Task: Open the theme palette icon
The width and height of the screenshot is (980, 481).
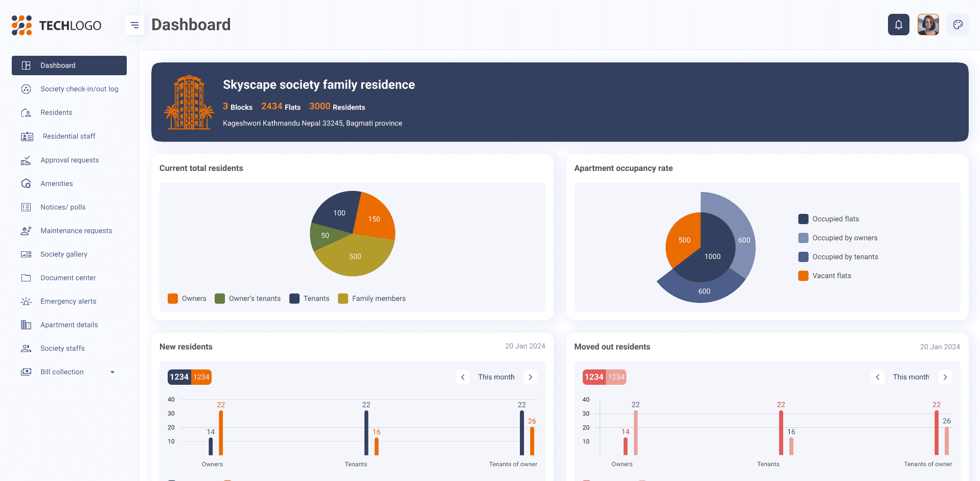Action: tap(958, 25)
